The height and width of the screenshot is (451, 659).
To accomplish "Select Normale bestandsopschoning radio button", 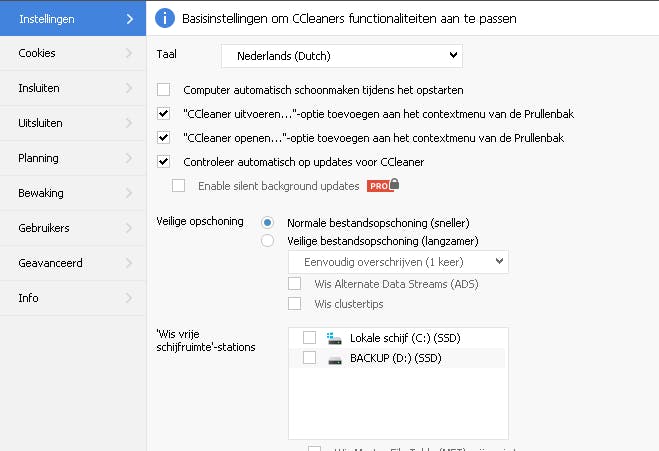I will click(x=267, y=222).
